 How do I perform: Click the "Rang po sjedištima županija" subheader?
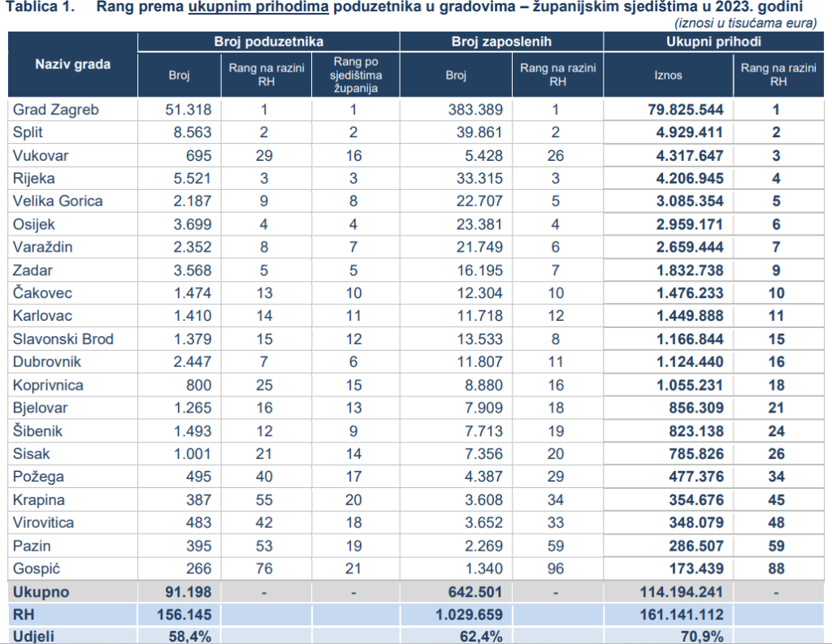pyautogui.click(x=355, y=76)
